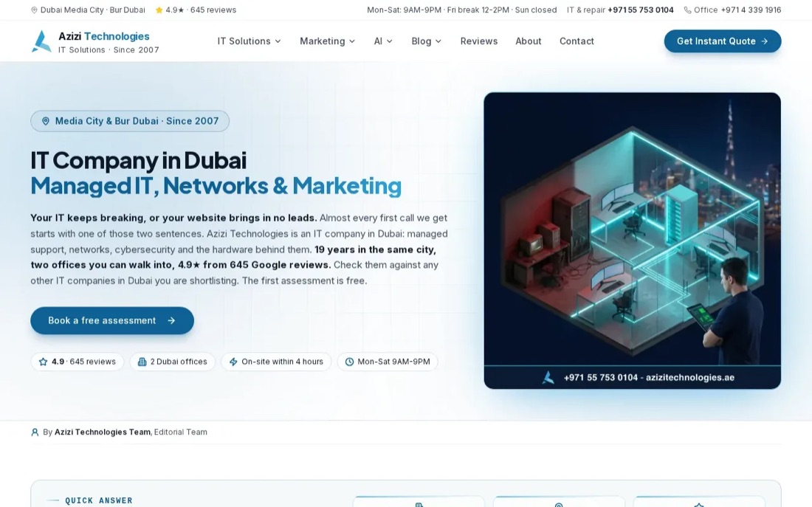Image resolution: width=812 pixels, height=507 pixels.
Task: Expand the IT Solutions dropdown chevron
Action: pyautogui.click(x=278, y=41)
